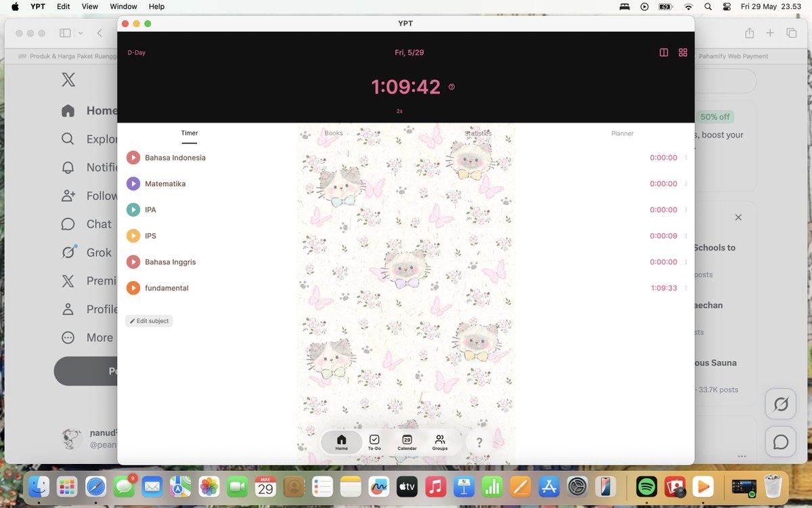Show Safari tab overview

(x=791, y=33)
